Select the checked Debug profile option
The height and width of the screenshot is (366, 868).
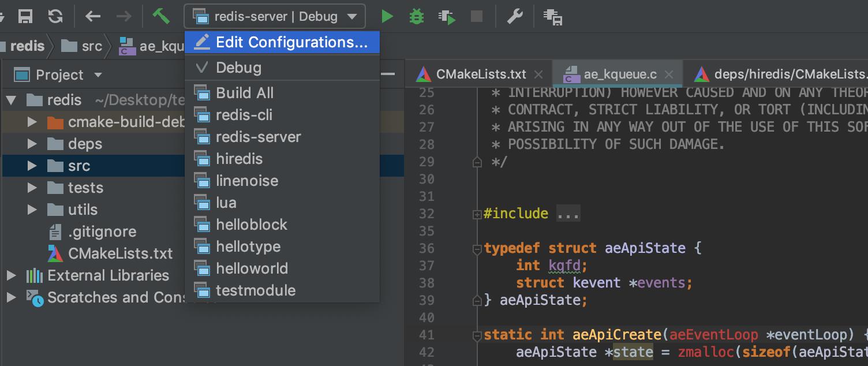(238, 68)
